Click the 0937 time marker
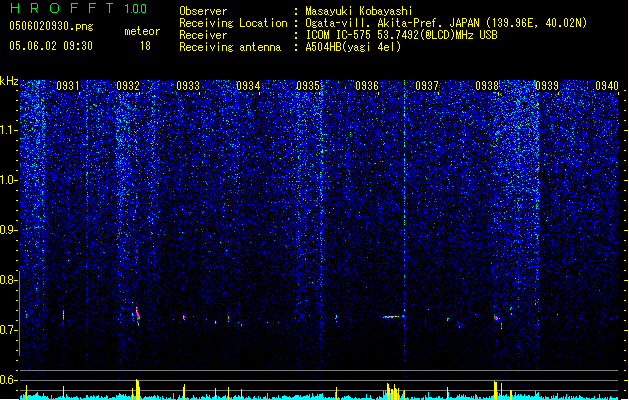 (x=427, y=86)
